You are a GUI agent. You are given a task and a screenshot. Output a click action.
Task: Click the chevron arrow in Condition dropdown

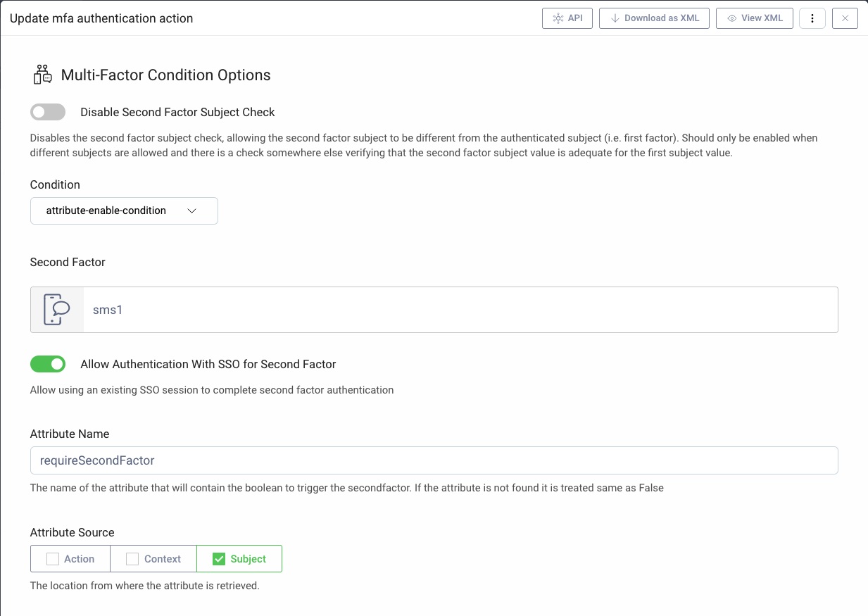coord(191,210)
